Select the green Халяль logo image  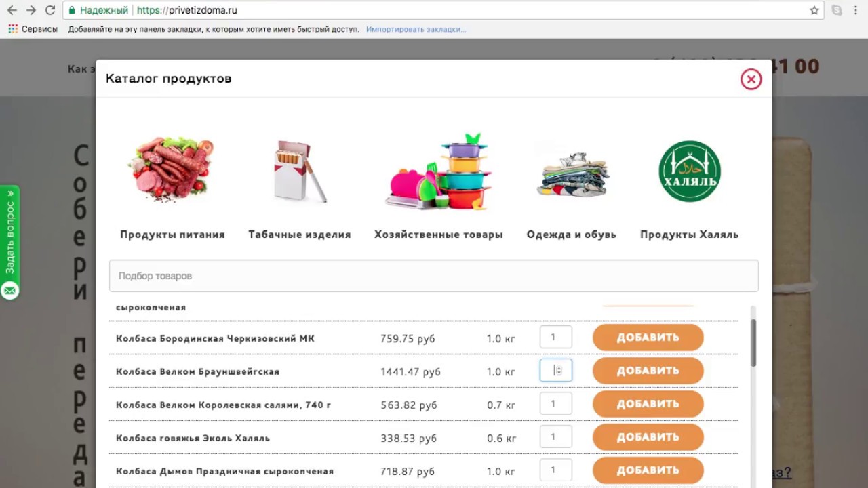tap(690, 171)
